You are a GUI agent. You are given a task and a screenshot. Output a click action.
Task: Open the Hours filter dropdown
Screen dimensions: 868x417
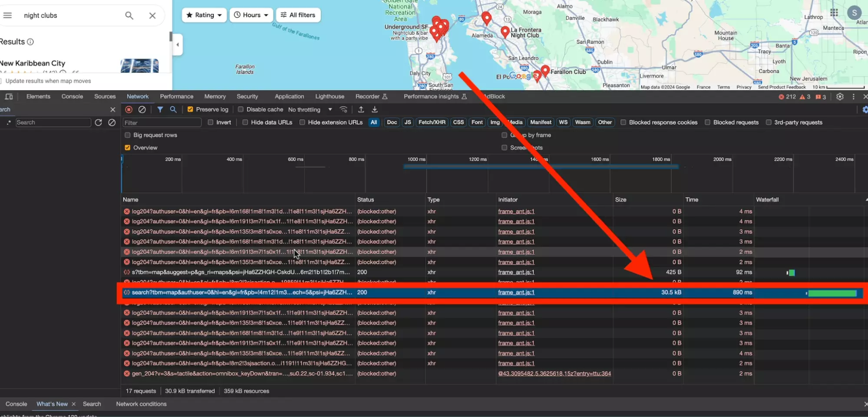click(251, 15)
